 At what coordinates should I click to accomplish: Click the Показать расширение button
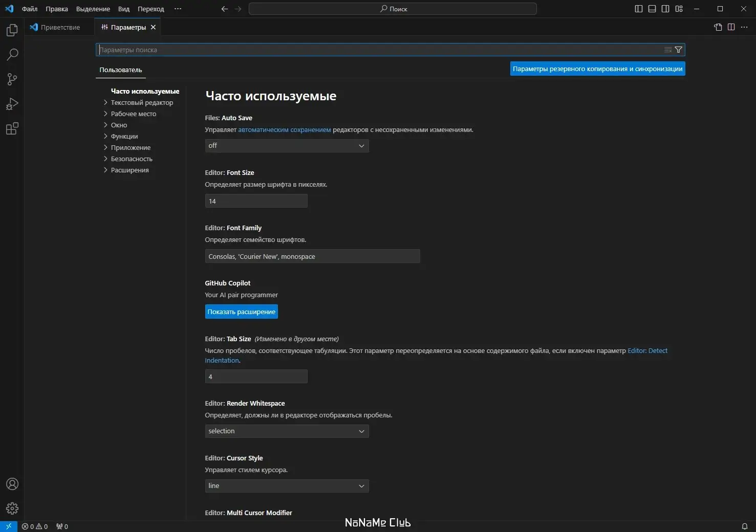241,312
